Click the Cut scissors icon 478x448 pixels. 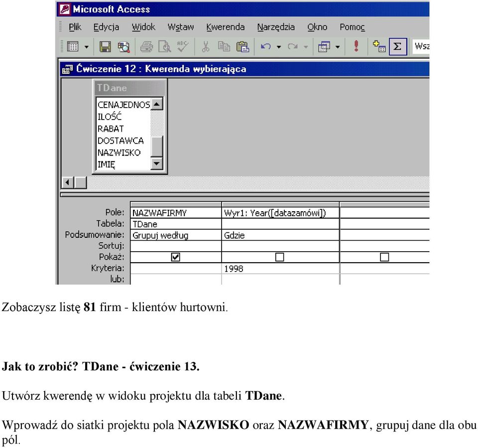(206, 47)
